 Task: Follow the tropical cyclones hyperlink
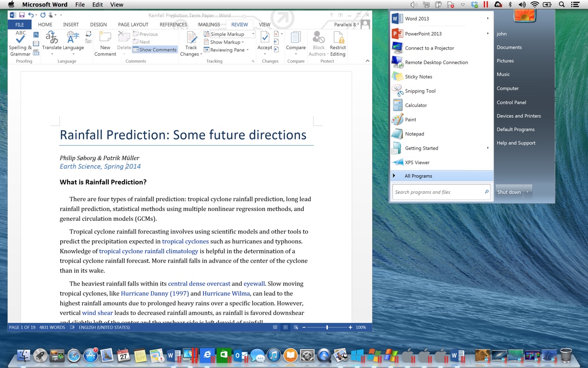click(x=185, y=241)
